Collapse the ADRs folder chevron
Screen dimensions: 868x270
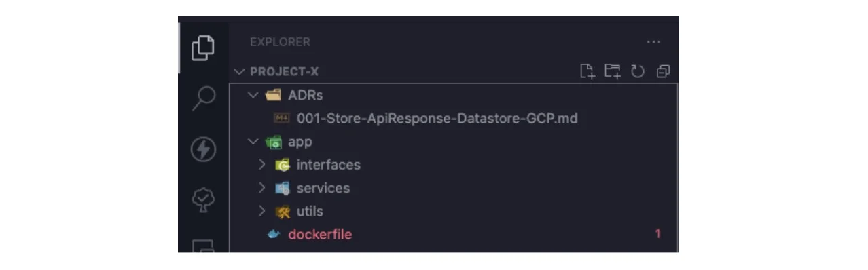click(x=253, y=95)
